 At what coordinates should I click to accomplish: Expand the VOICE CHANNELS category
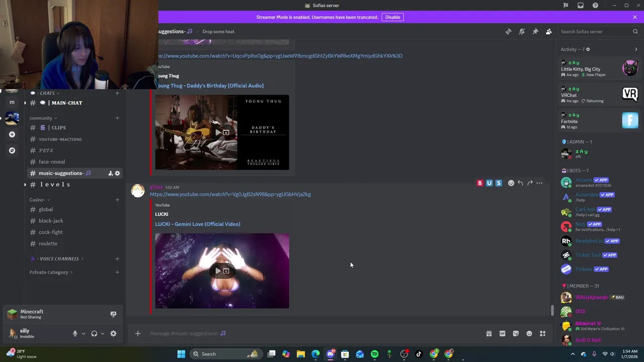tap(57, 258)
